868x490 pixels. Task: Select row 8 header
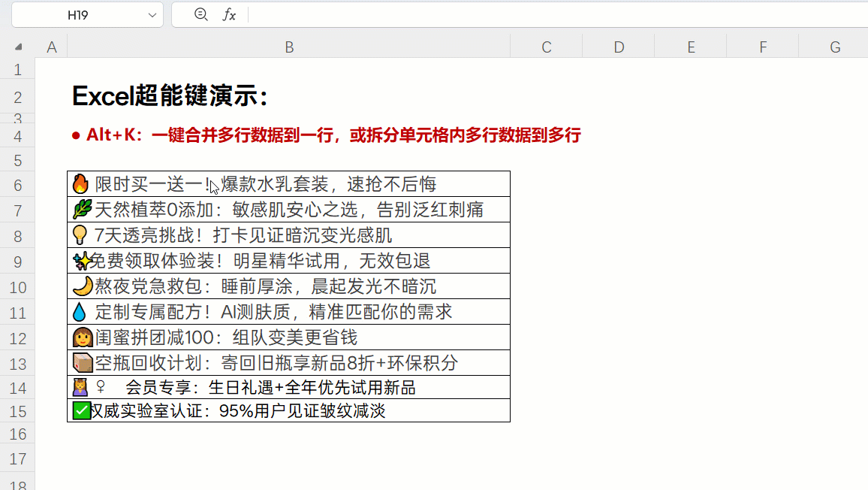[18, 235]
